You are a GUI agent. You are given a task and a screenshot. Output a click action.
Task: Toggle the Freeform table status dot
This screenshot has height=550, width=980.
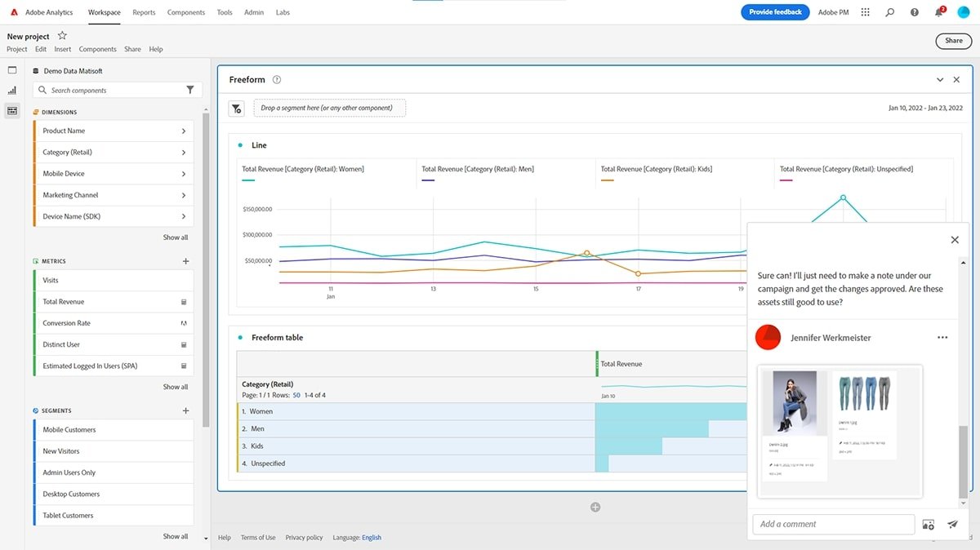[240, 337]
